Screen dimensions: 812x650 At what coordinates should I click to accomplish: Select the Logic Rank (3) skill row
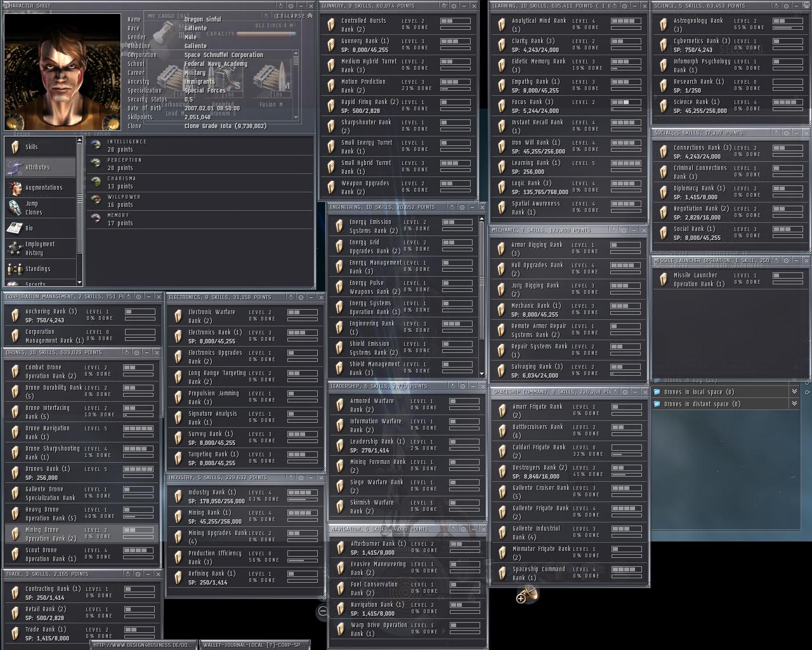point(568,187)
